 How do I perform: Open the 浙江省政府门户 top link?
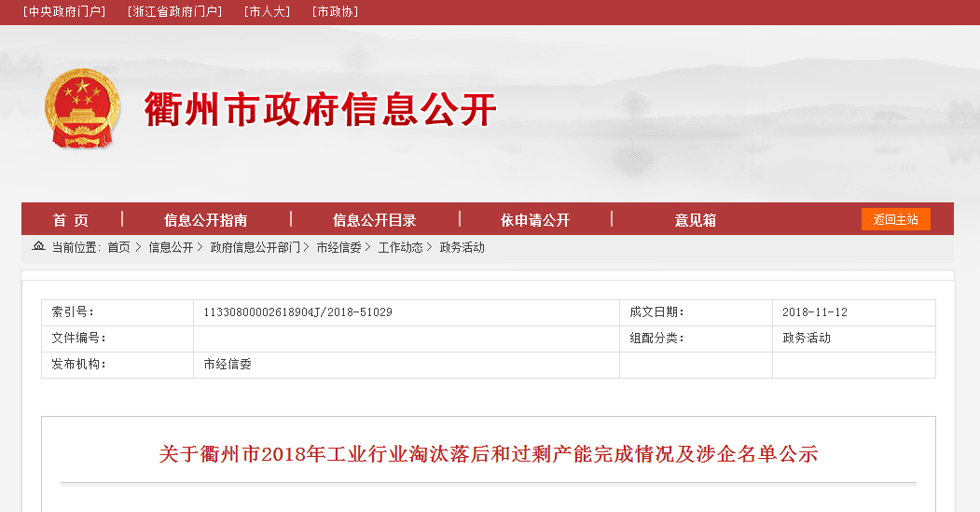(174, 12)
